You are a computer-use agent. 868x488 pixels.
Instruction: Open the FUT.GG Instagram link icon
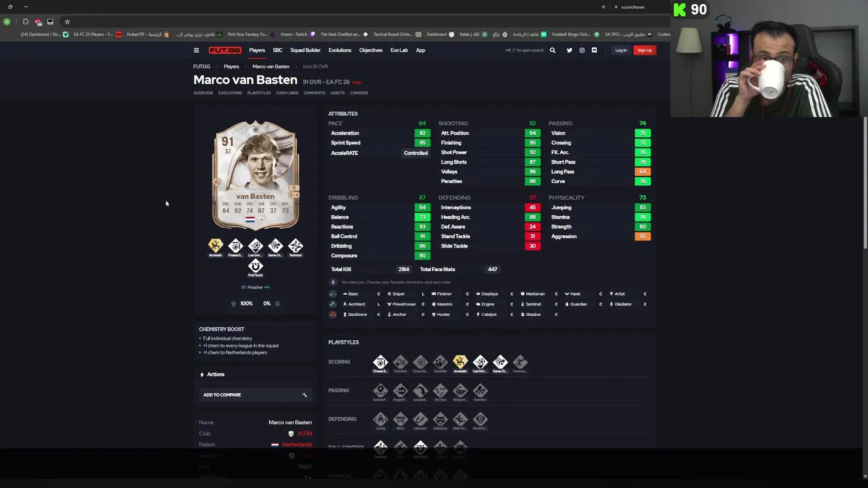coord(582,50)
